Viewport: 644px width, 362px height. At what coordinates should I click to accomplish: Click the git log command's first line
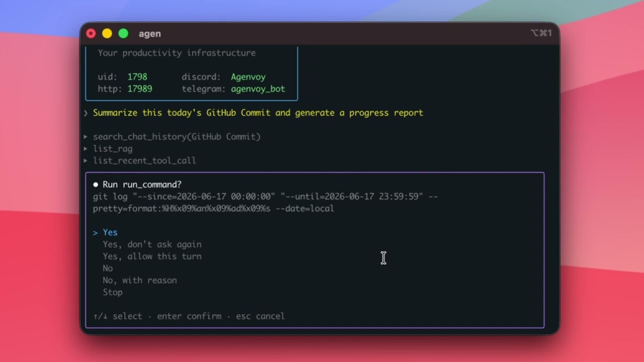[x=265, y=197]
